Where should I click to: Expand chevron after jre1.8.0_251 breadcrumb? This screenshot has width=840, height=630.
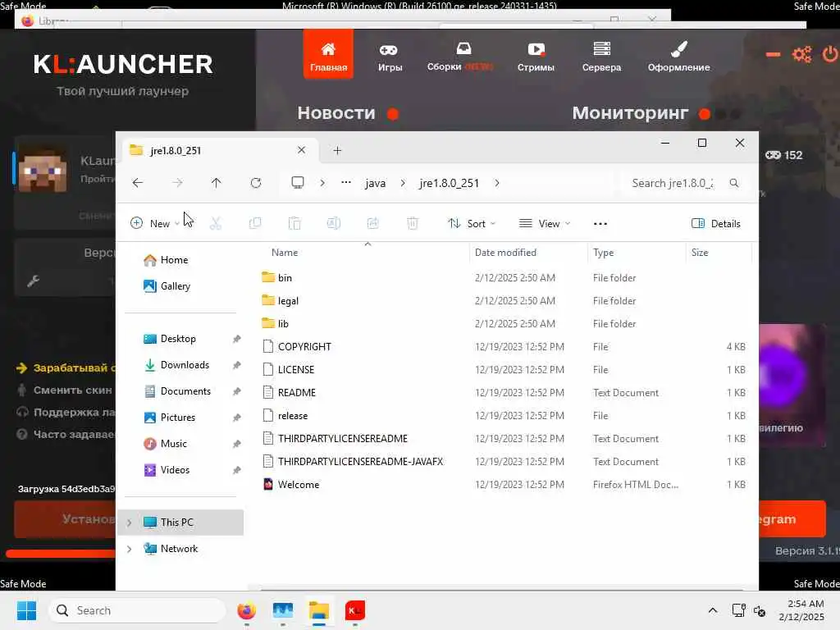(497, 183)
